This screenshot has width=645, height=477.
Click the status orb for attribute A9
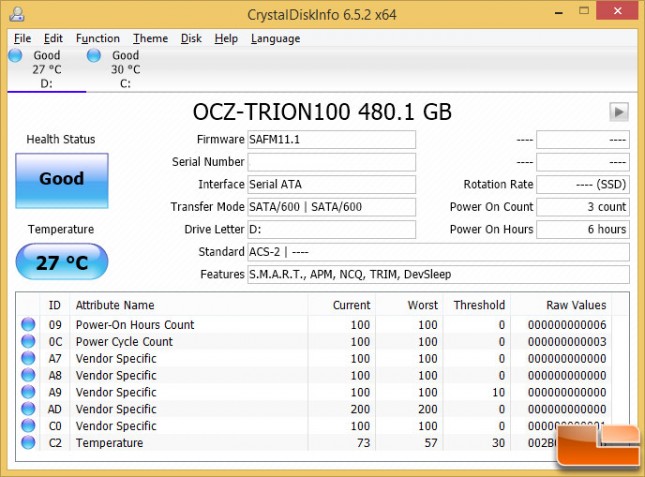tap(28, 392)
